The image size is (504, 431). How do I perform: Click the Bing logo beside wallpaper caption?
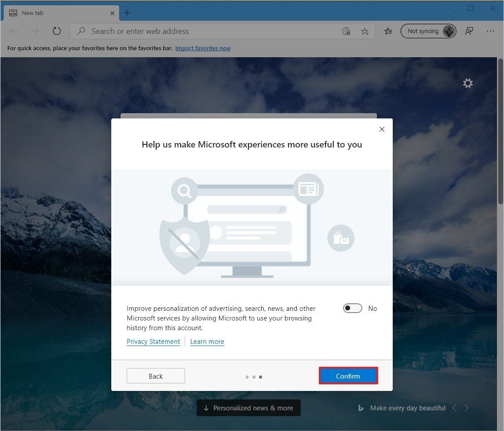click(361, 408)
